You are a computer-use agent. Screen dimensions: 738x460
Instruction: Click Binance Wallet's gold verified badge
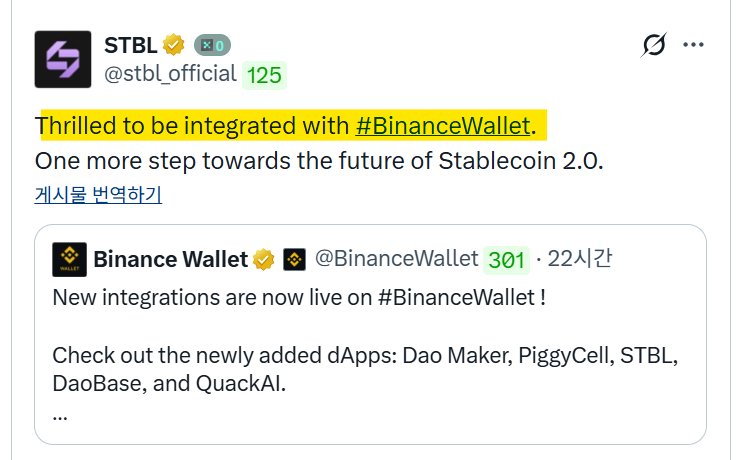click(x=264, y=260)
